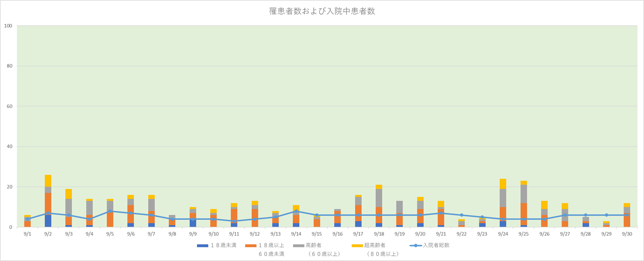Select the gray segment of the 9/24 bar

pos(503,198)
